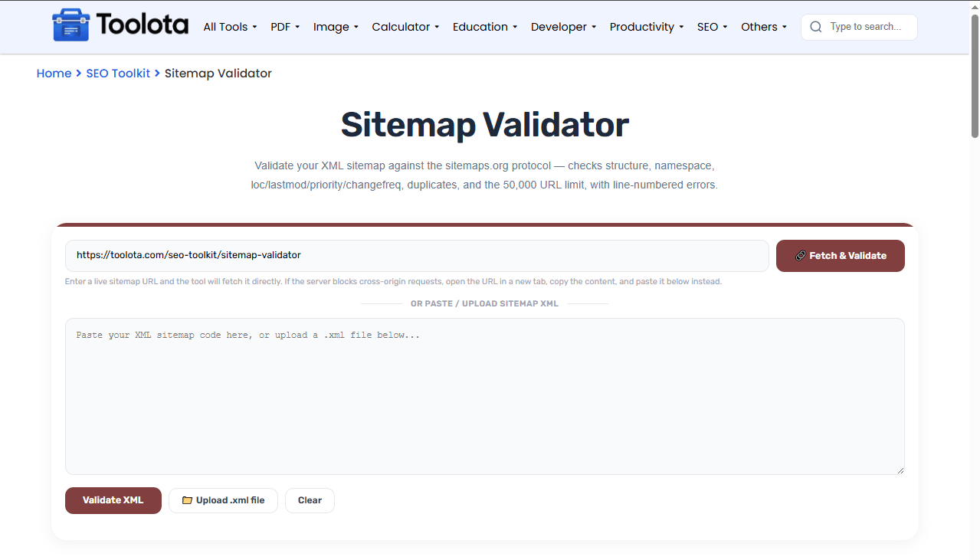Go to the Home breadcrumb link
The image size is (980, 560).
click(54, 74)
